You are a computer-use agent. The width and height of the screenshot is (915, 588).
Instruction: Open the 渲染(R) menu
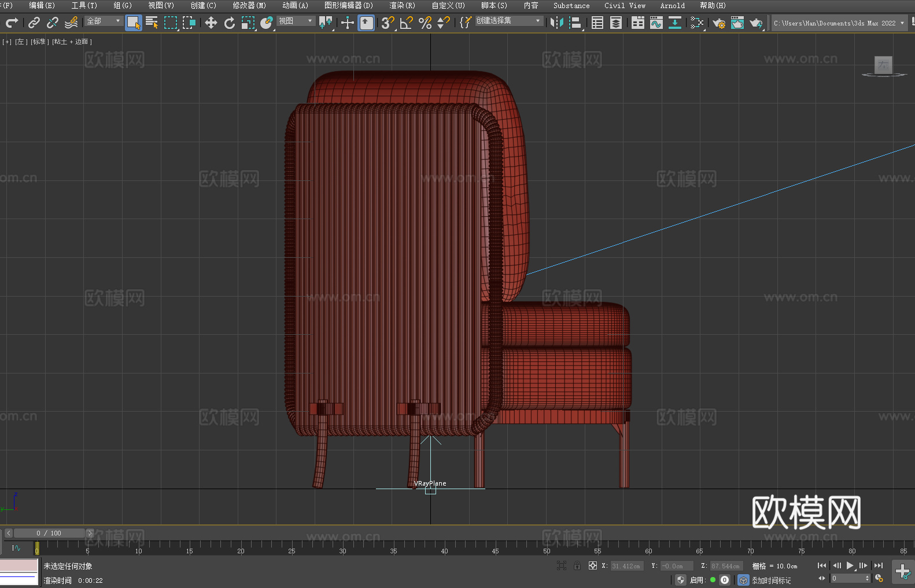click(402, 5)
